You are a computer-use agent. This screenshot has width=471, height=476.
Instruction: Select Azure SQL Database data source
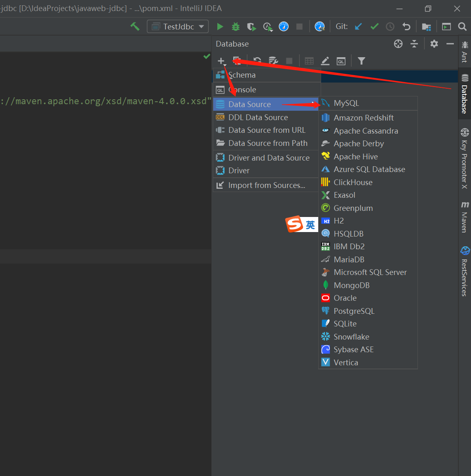(368, 170)
